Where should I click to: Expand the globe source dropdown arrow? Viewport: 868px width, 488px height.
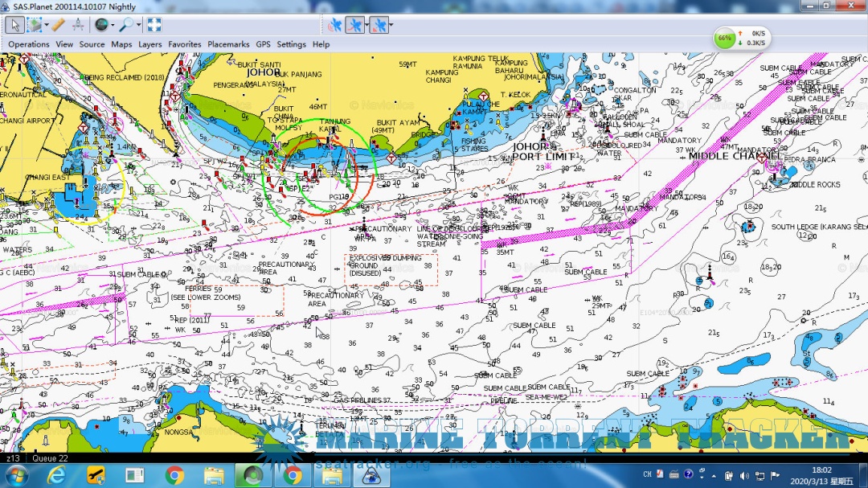point(113,25)
